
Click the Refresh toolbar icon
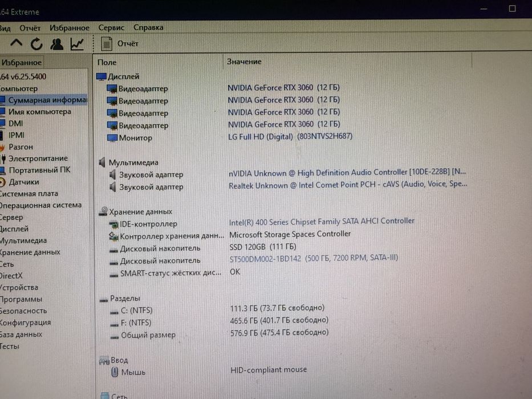coord(36,44)
